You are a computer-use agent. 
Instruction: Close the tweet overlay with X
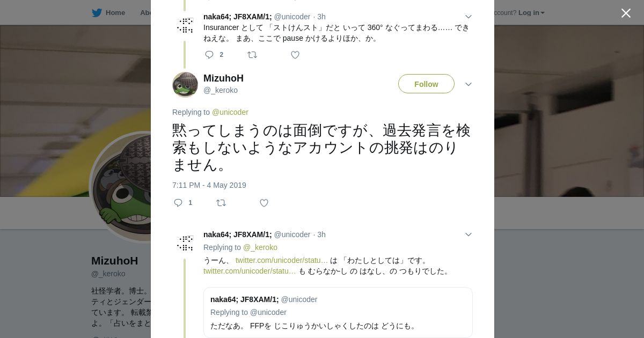coord(626,13)
